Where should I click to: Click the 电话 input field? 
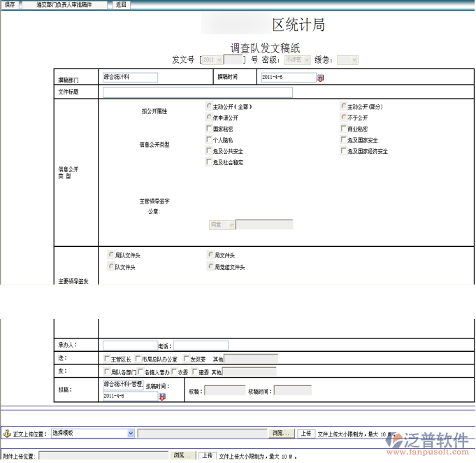pos(201,346)
